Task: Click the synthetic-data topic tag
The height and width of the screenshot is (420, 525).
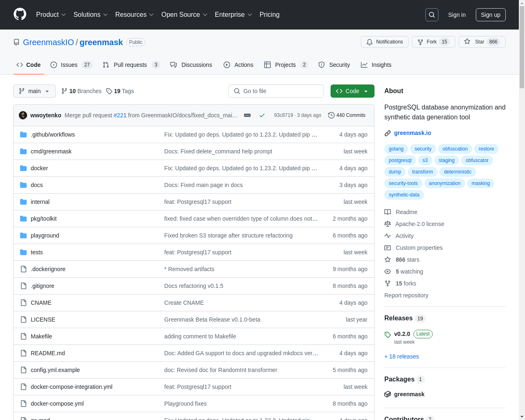Action: tap(404, 195)
